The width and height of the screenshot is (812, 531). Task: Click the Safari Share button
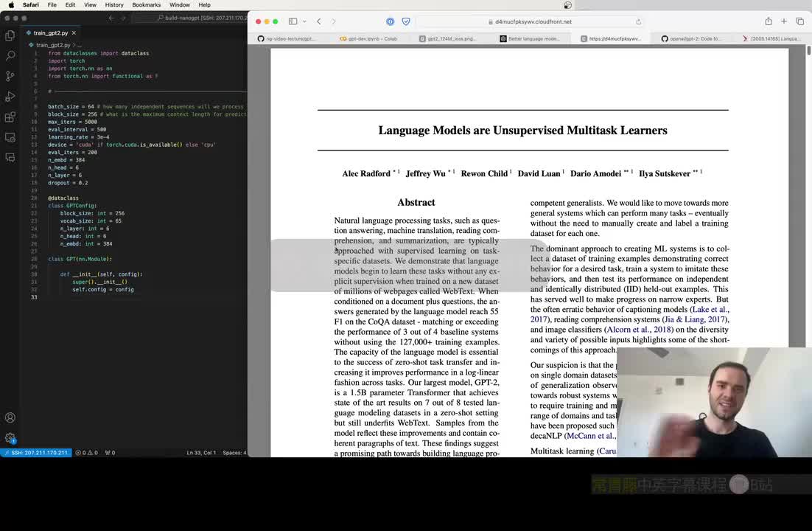[x=769, y=21]
